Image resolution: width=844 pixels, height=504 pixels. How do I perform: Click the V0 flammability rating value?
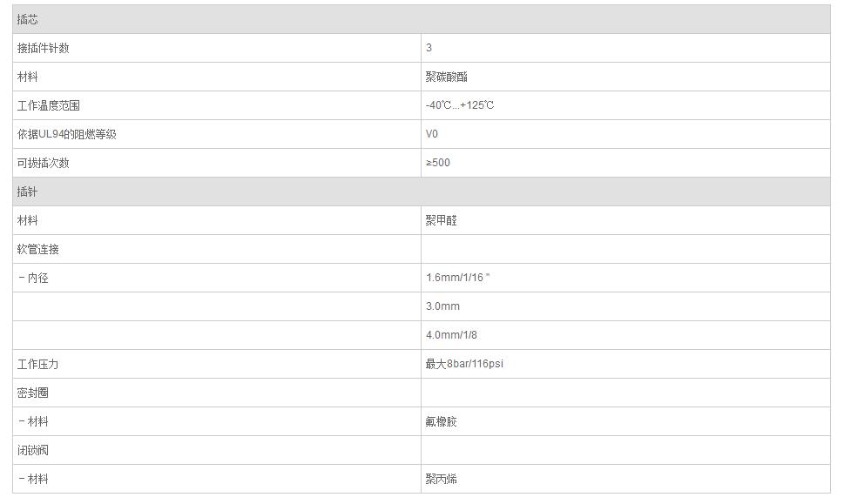[x=432, y=134]
